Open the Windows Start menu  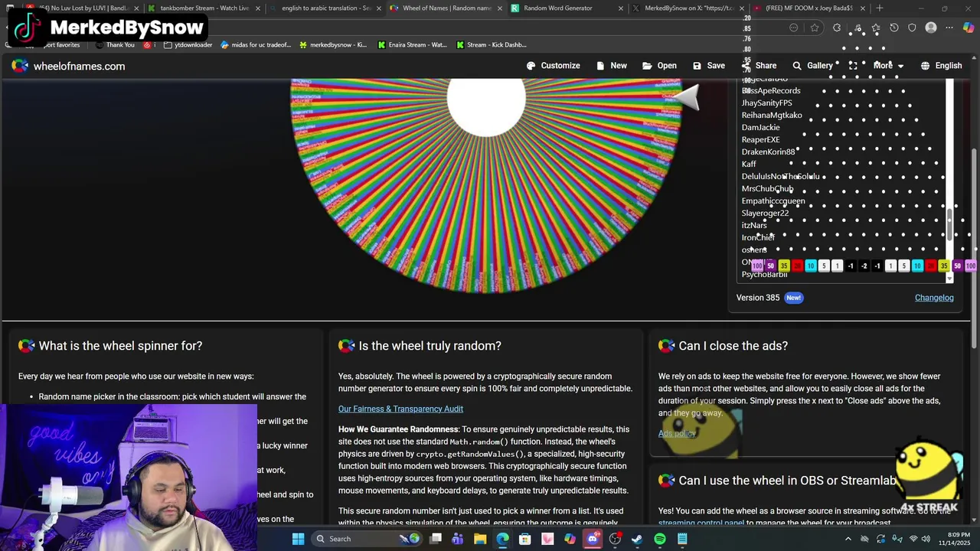click(298, 539)
